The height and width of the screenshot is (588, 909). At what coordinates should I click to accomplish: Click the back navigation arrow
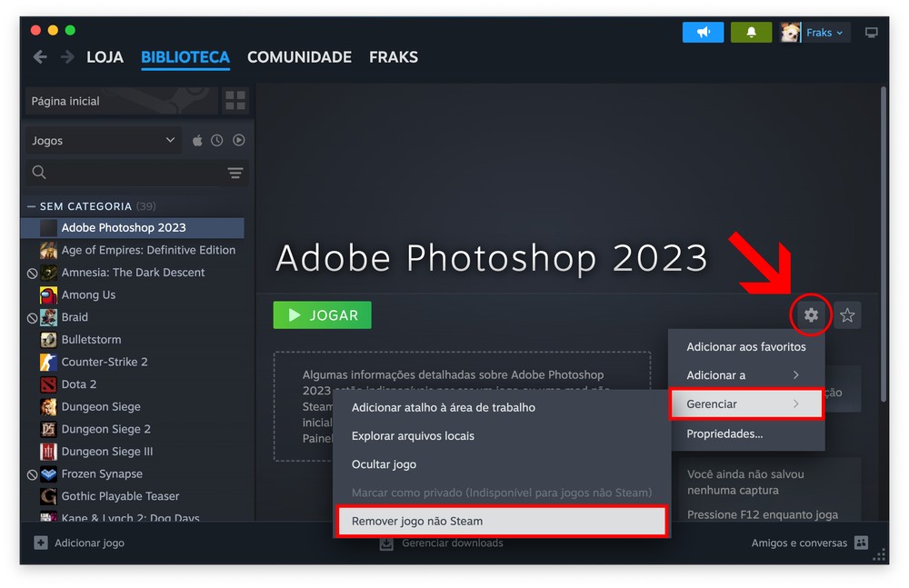coord(40,57)
